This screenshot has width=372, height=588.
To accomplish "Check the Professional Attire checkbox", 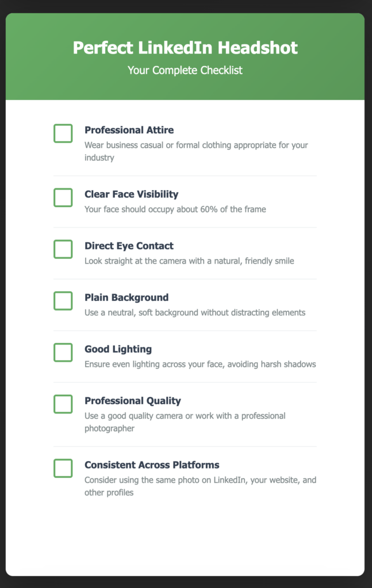I will [x=63, y=132].
